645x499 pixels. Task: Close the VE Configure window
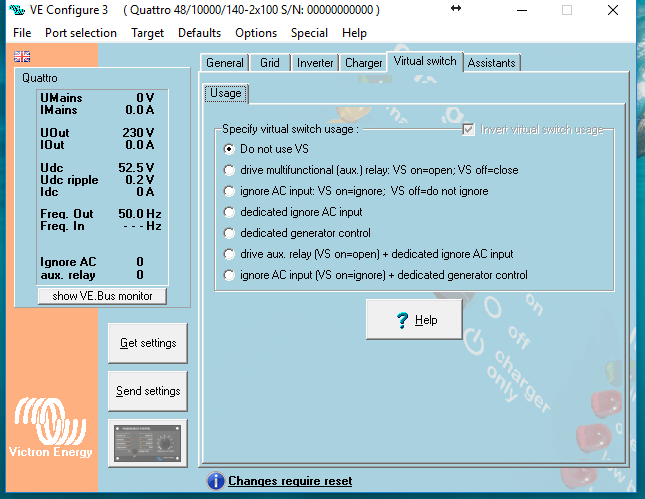pos(613,10)
